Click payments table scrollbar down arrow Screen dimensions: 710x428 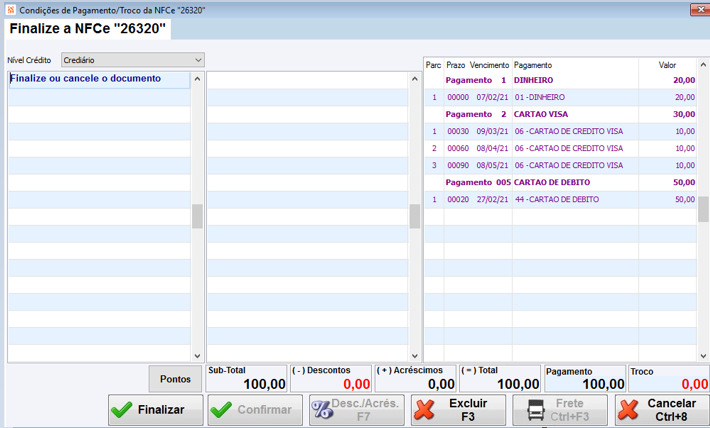coord(703,356)
